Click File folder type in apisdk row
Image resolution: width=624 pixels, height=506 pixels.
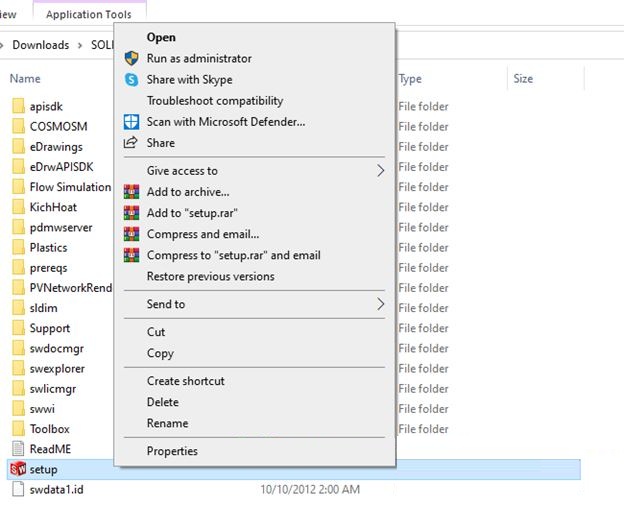pyautogui.click(x=423, y=106)
